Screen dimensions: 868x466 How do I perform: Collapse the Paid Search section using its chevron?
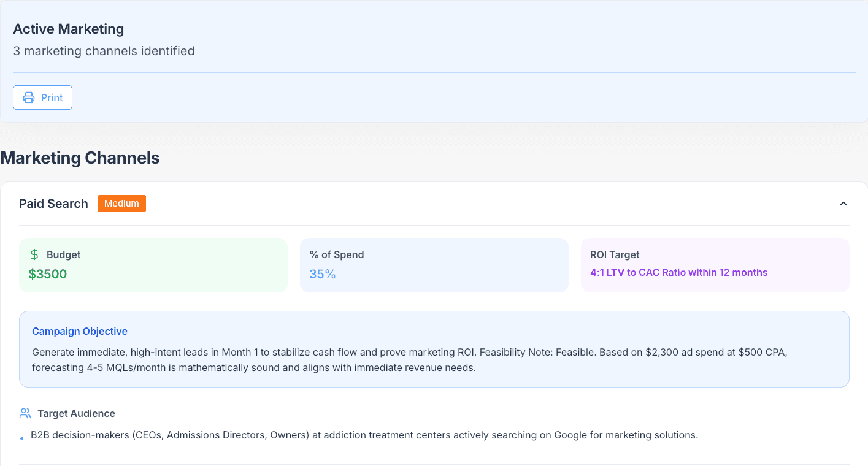tap(843, 204)
